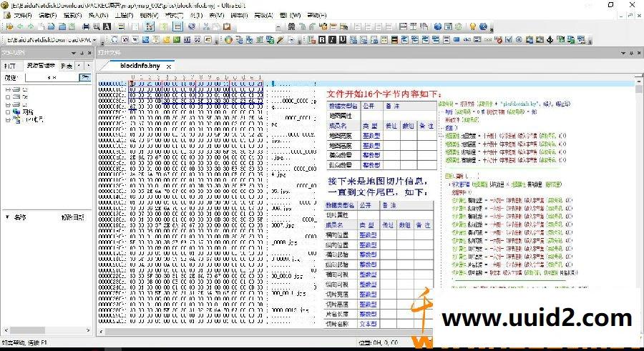
Task: Click the Print icon in the toolbar
Action: click(87, 26)
